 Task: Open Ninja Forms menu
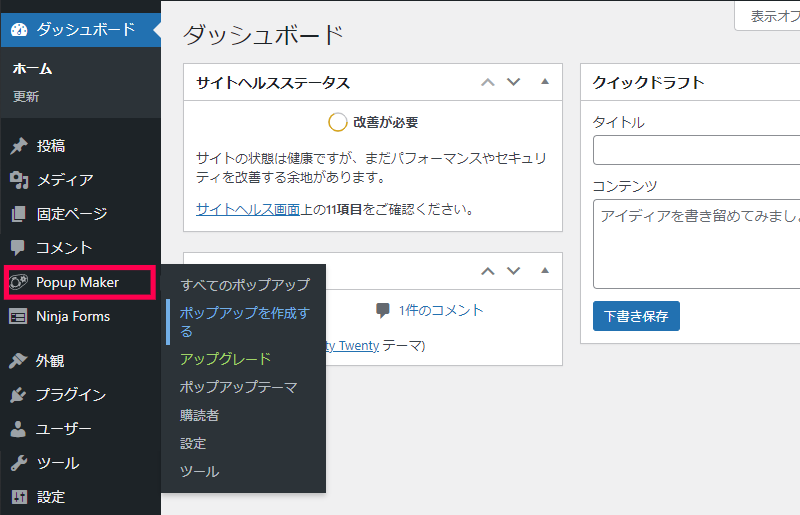pyautogui.click(x=81, y=316)
